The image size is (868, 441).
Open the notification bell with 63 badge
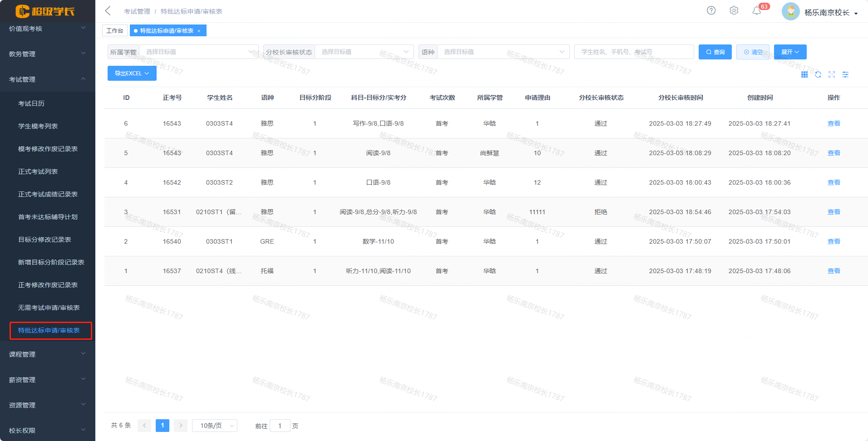click(x=757, y=11)
